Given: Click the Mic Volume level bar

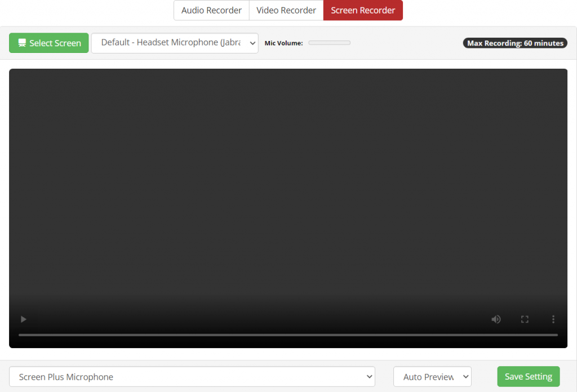Looking at the screenshot, I should 329,43.
